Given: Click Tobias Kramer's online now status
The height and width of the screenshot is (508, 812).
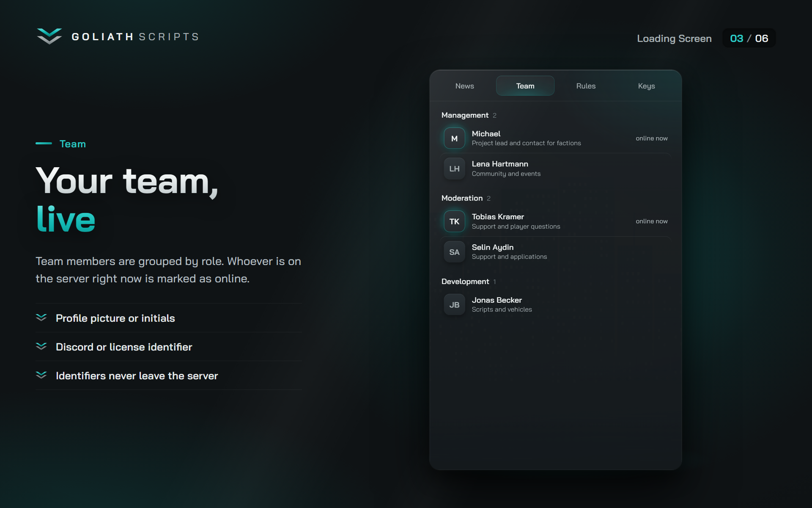Looking at the screenshot, I should coord(651,221).
